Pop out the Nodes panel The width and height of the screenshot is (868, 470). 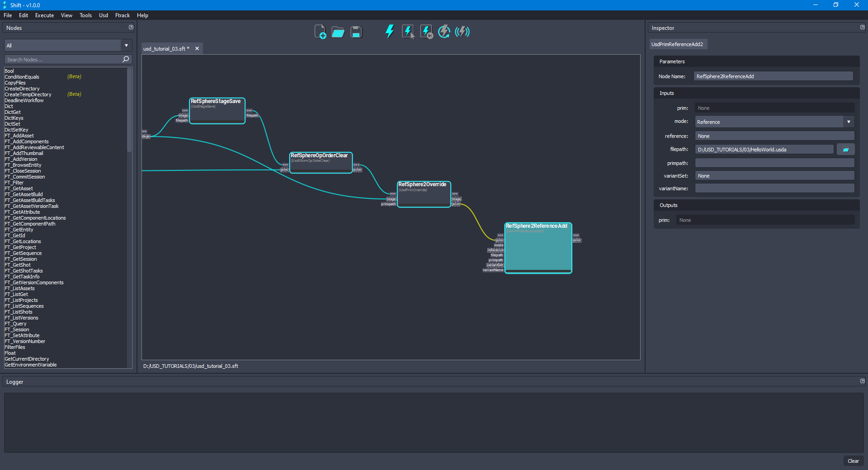131,27
